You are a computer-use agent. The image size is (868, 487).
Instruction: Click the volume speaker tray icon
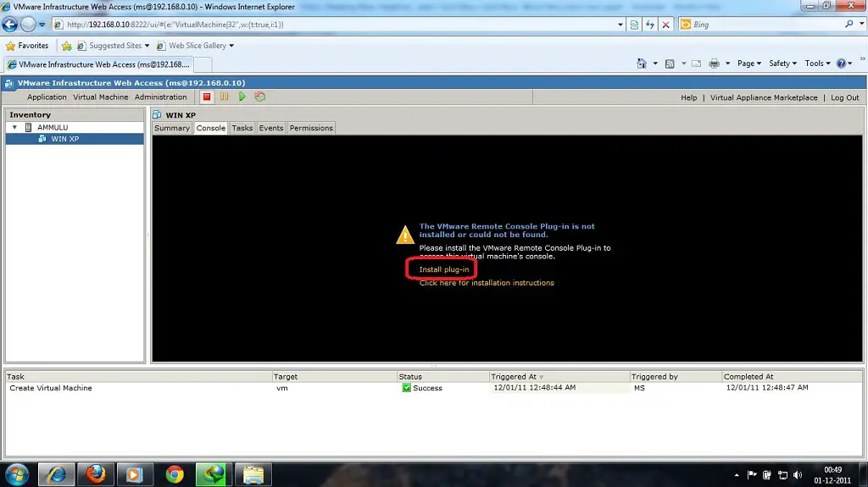click(x=798, y=475)
